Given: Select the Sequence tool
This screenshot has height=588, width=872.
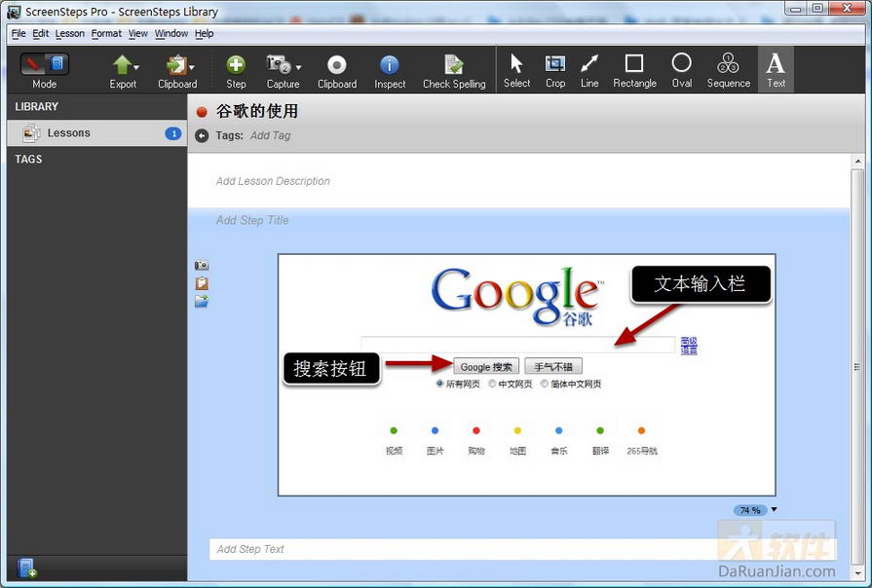Looking at the screenshot, I should point(728,68).
